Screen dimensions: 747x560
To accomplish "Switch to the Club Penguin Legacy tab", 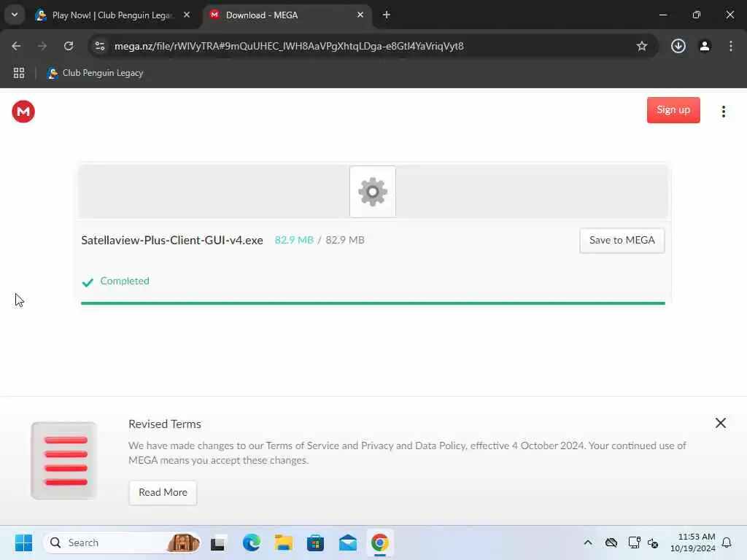I will pyautogui.click(x=111, y=15).
